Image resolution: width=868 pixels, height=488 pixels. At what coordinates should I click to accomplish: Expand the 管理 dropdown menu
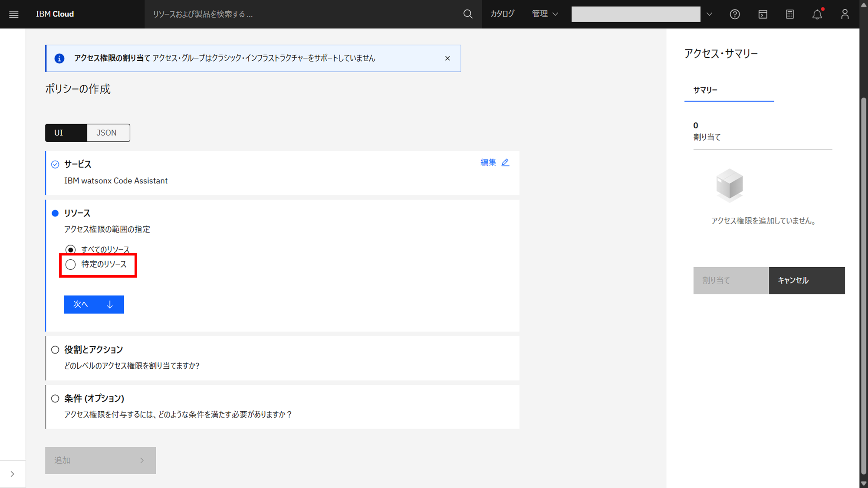pyautogui.click(x=545, y=14)
